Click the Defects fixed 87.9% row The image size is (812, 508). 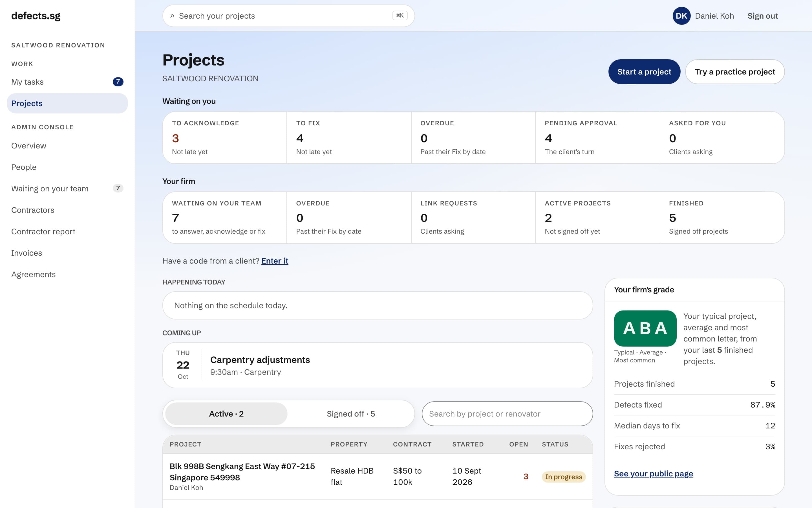[694, 405]
